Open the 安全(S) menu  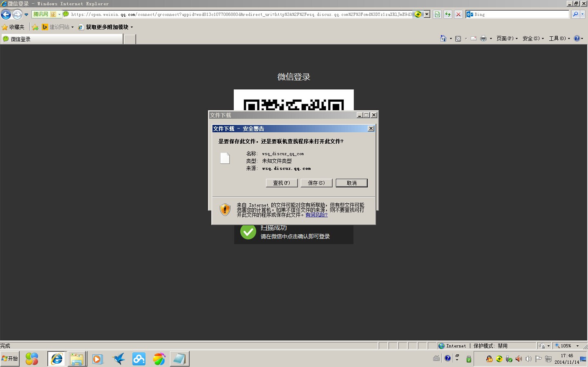pyautogui.click(x=533, y=38)
